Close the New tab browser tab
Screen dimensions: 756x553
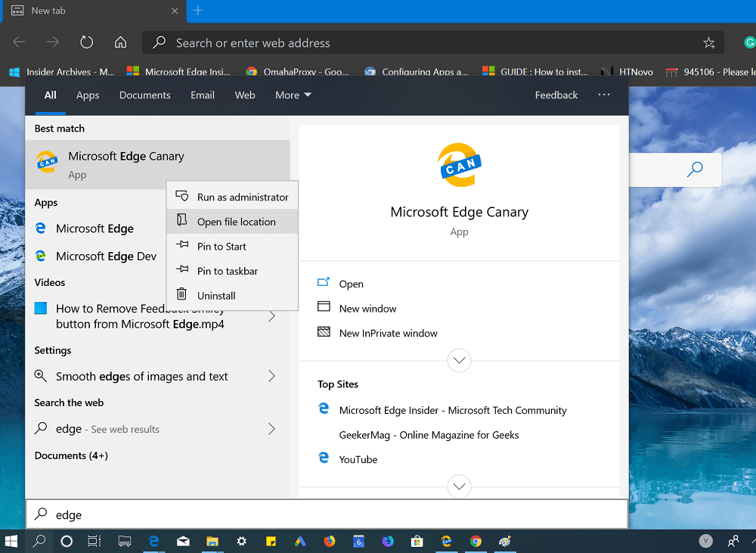175,11
